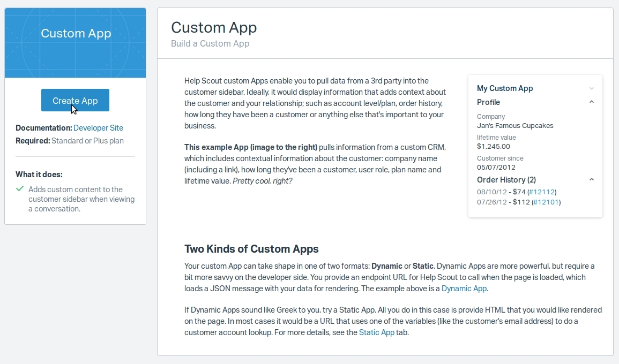Open order #12112 link
The image size is (619, 364).
[x=541, y=192]
